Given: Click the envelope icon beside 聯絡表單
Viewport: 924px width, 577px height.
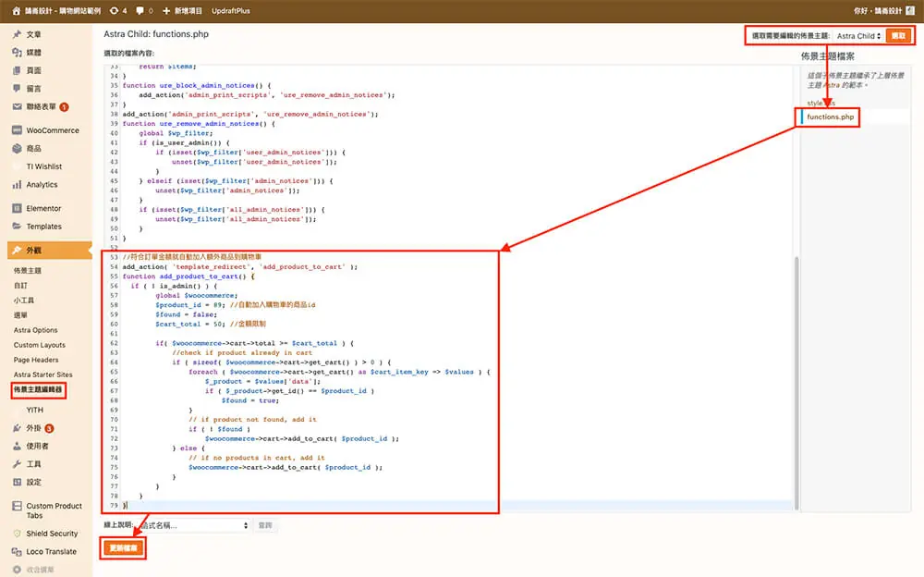Looking at the screenshot, I should (x=17, y=106).
